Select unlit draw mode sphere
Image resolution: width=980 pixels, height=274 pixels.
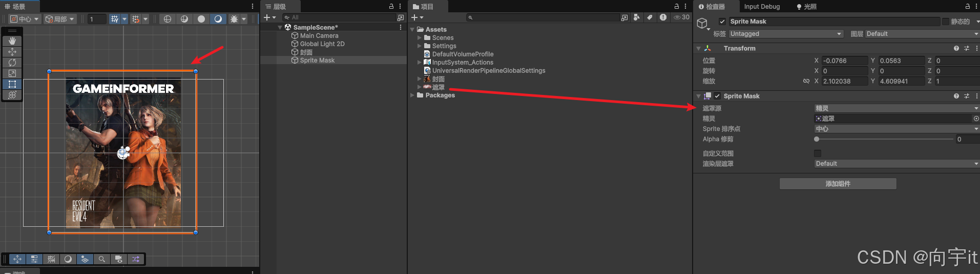(218, 19)
